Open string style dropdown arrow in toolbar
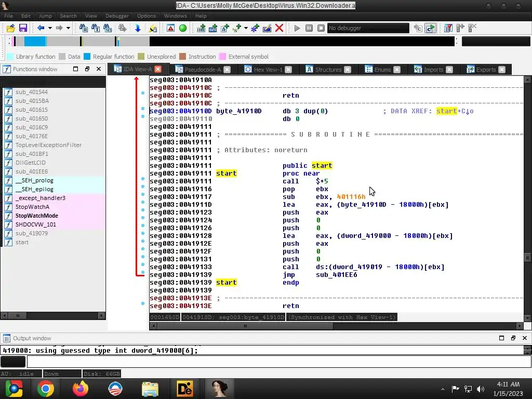Screen dimensions: 532x399 tap(246, 28)
